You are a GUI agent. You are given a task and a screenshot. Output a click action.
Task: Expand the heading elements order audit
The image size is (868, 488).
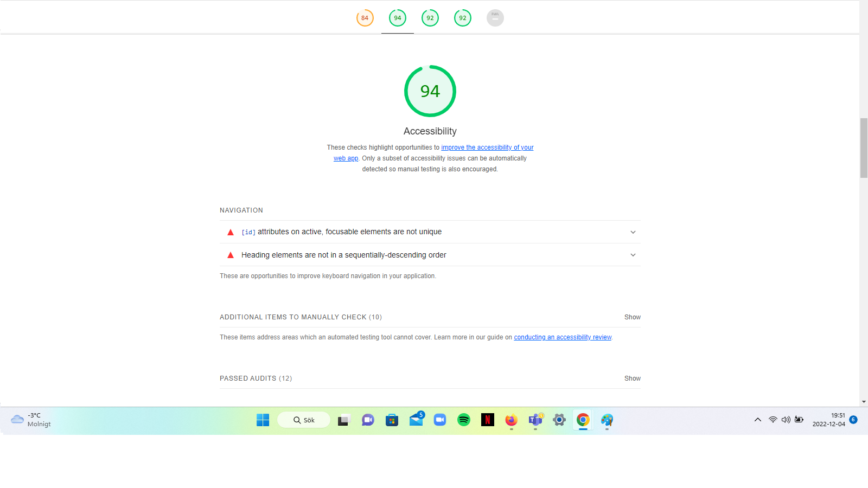633,254
